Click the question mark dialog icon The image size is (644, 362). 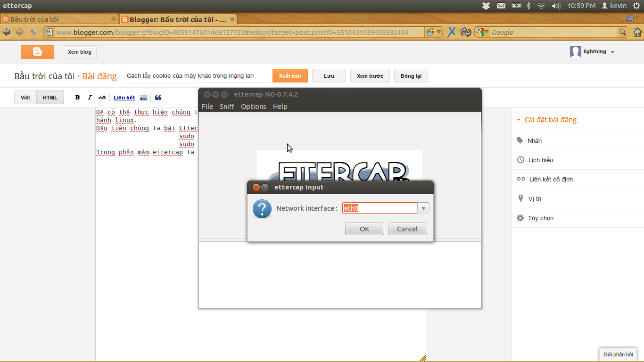[x=262, y=209]
